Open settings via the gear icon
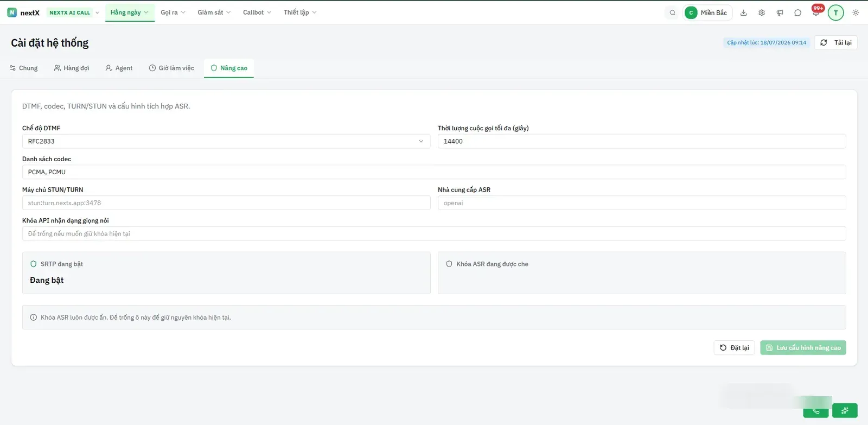The width and height of the screenshot is (868, 425). coord(762,12)
